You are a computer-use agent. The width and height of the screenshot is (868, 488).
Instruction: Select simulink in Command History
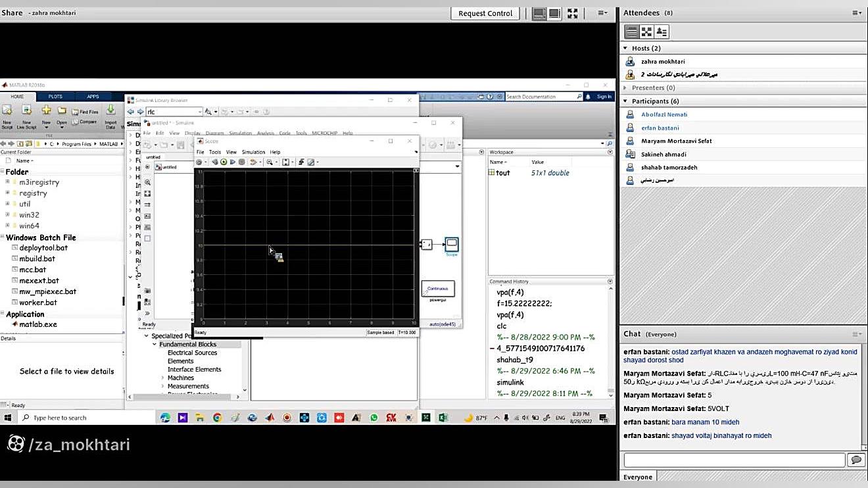[x=510, y=382]
